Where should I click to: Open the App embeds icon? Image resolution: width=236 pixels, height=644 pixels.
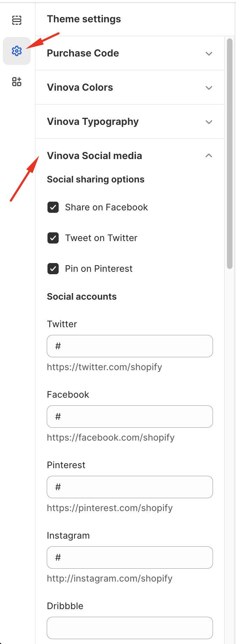tap(17, 82)
